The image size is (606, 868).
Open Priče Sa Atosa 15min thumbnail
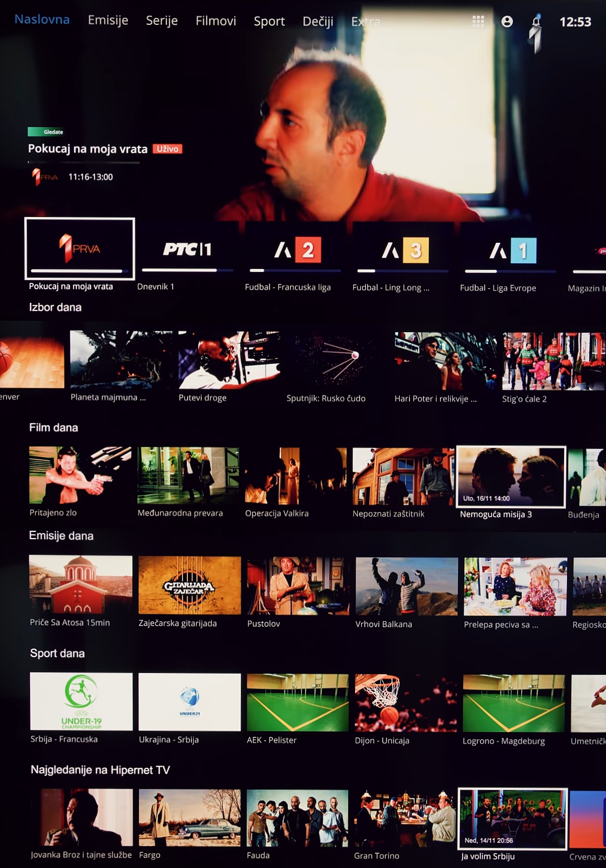pyautogui.click(x=81, y=584)
